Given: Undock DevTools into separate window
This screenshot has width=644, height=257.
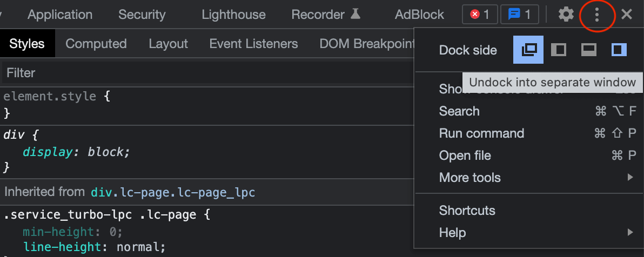Looking at the screenshot, I should click(528, 50).
